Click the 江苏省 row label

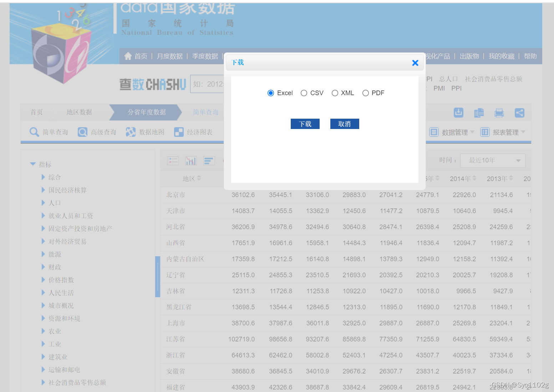(x=176, y=339)
